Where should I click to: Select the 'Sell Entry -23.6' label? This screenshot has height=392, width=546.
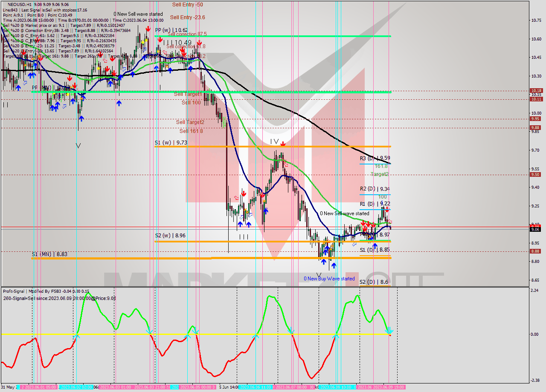[188, 17]
